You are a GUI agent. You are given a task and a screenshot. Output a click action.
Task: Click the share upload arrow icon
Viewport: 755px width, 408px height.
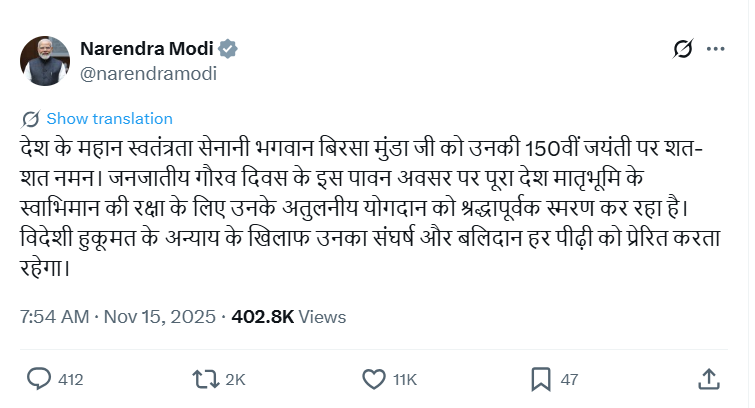(708, 378)
